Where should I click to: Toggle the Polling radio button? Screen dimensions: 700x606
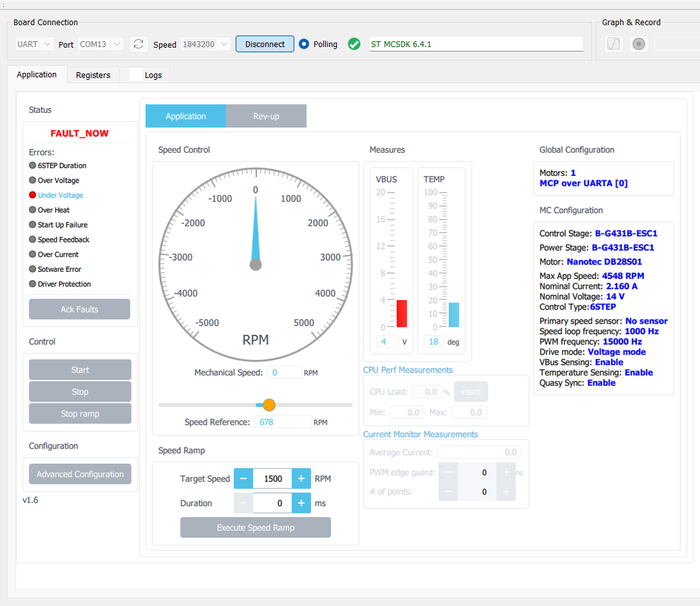click(x=304, y=44)
